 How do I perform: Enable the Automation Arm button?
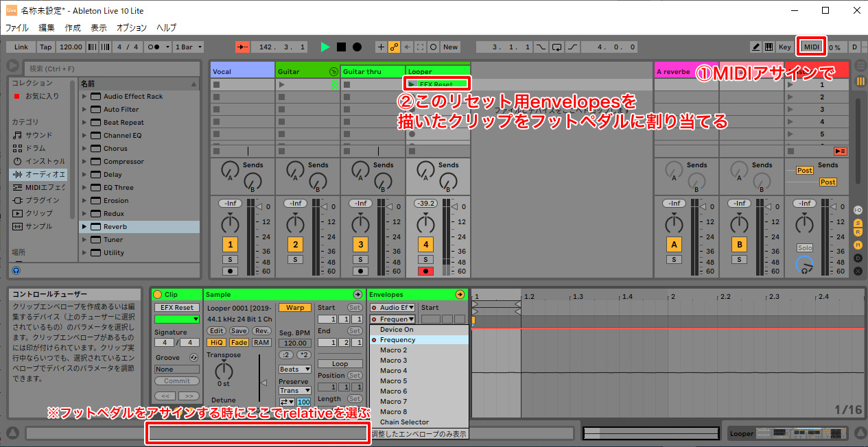click(x=395, y=47)
